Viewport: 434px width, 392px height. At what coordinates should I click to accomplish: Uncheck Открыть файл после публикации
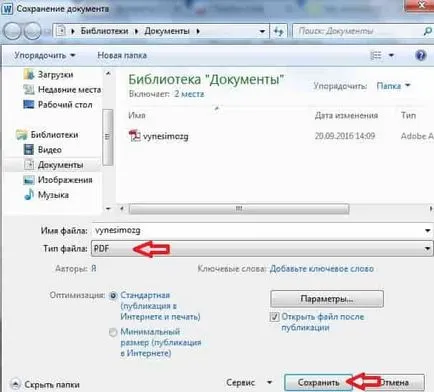(x=274, y=317)
